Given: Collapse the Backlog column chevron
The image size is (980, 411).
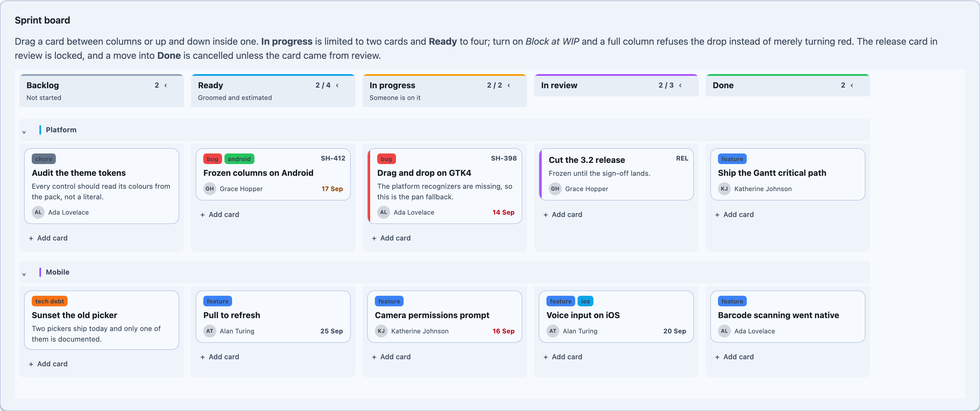Looking at the screenshot, I should pos(165,85).
